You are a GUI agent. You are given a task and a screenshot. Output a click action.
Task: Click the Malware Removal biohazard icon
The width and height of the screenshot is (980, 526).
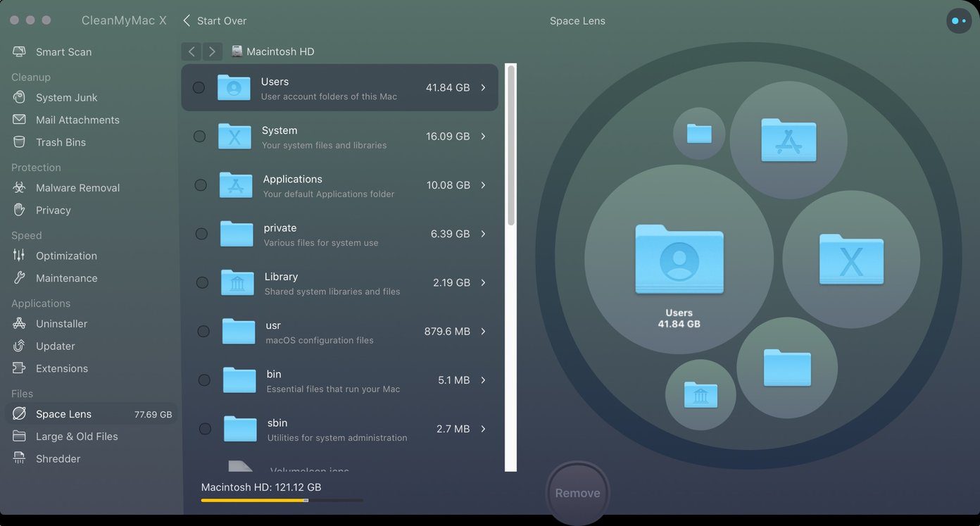coord(20,188)
